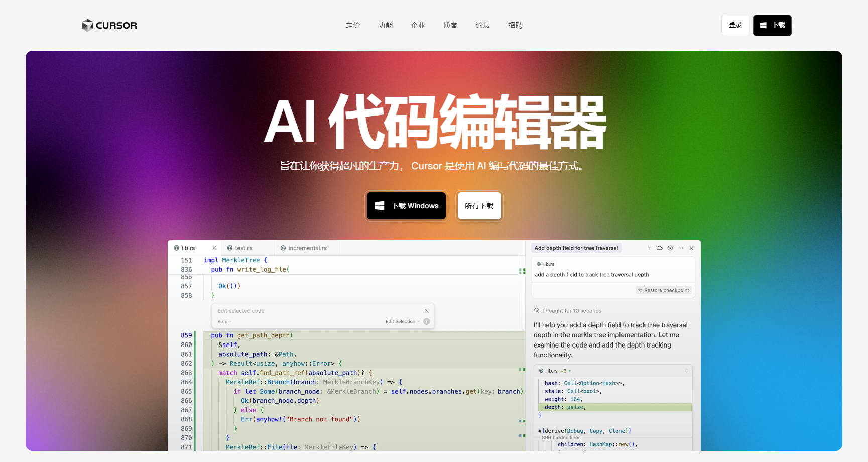Open the 博客 blog link
The image size is (868, 462).
(x=450, y=25)
